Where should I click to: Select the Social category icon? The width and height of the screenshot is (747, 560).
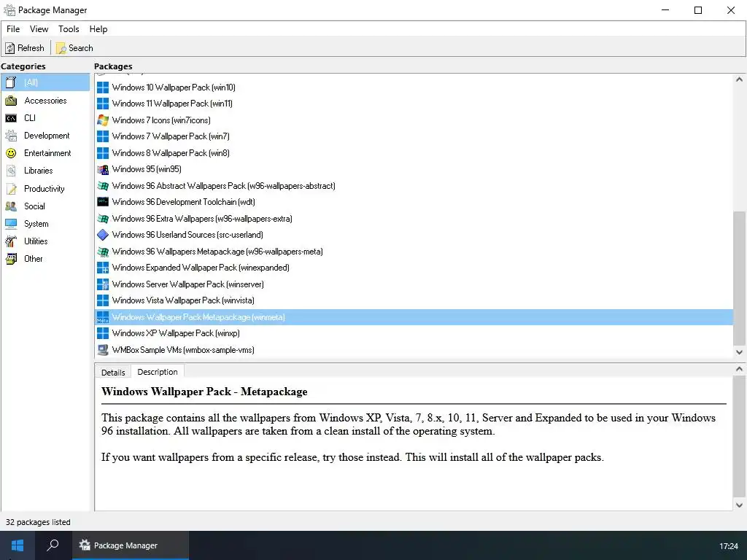[x=11, y=206]
